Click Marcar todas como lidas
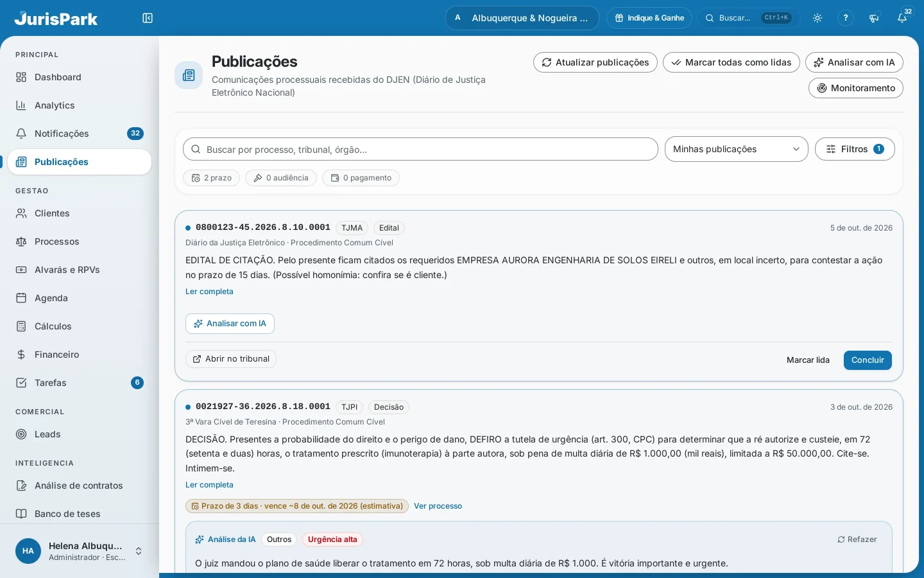924x578 pixels. tap(732, 62)
